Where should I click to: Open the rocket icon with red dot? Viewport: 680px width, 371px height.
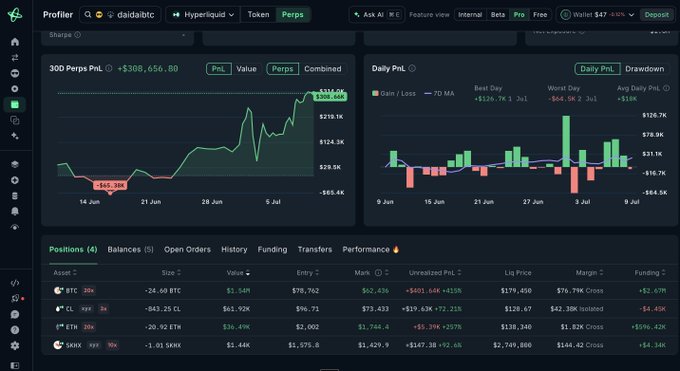tap(16, 299)
